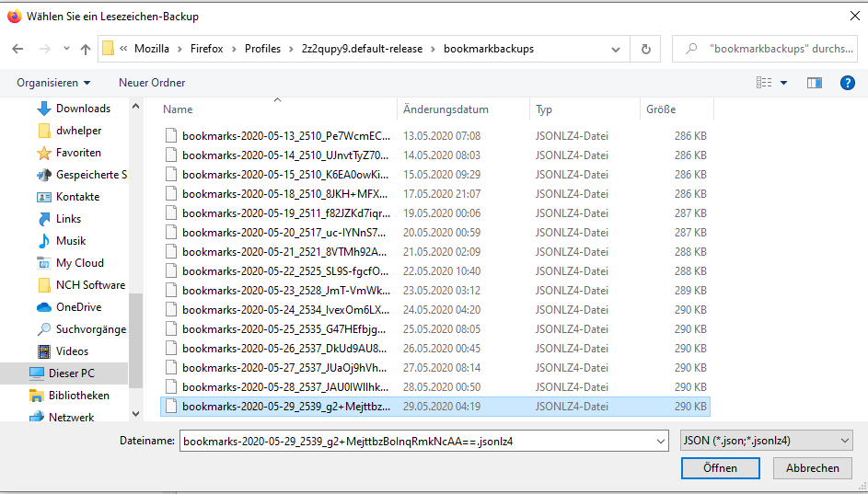Image resolution: width=868 pixels, height=494 pixels.
Task: Select bookmarks-2020-05-13 backup file
Action: tap(285, 135)
